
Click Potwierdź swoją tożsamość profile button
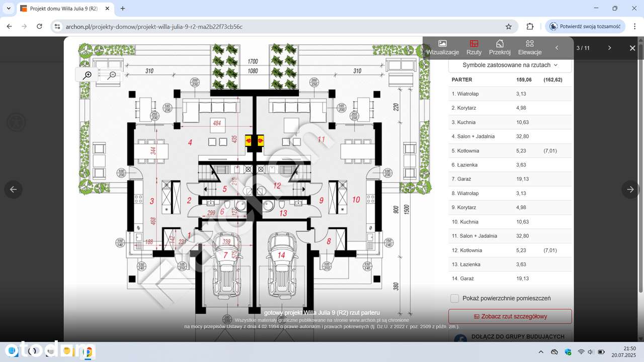(x=585, y=26)
